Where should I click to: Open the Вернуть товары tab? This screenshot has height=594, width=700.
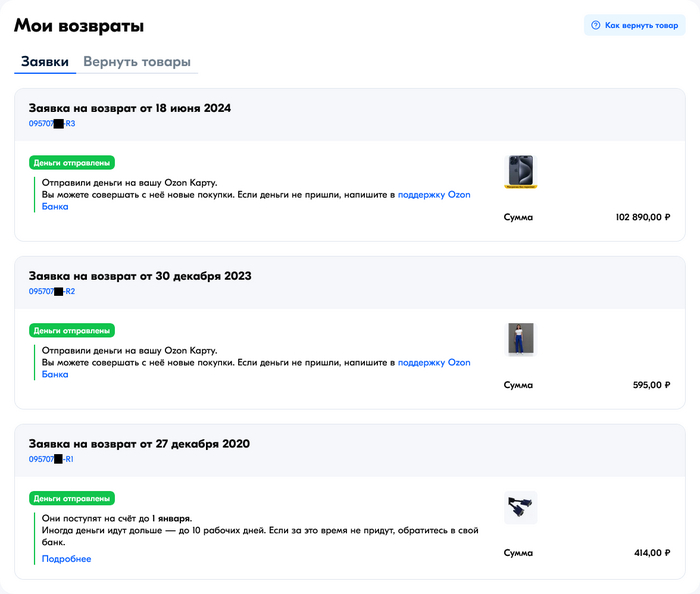coord(137,62)
